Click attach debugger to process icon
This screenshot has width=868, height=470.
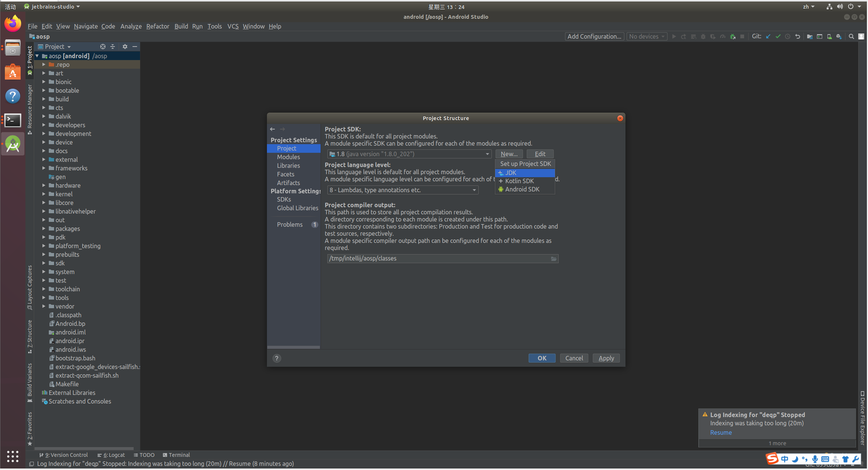coord(732,36)
